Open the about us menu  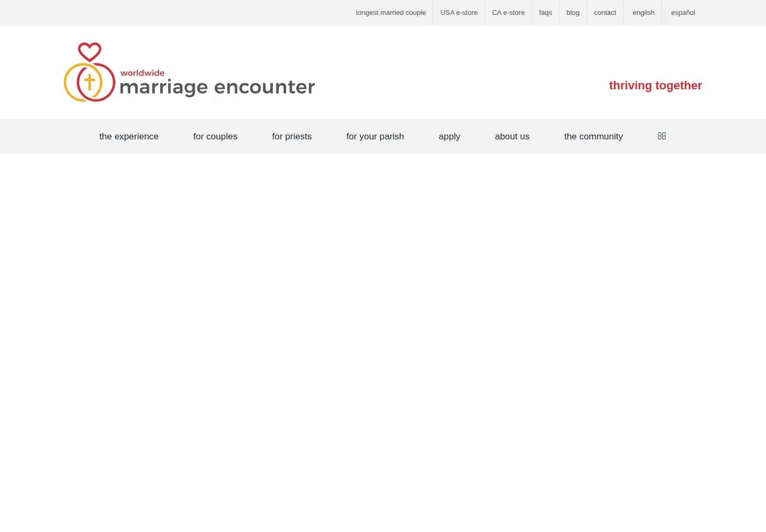(512, 136)
